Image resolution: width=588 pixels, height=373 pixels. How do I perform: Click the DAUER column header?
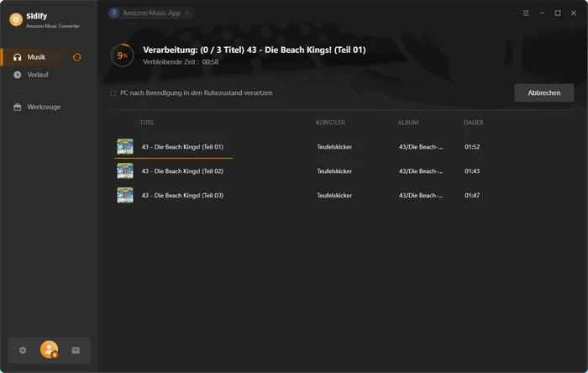473,123
